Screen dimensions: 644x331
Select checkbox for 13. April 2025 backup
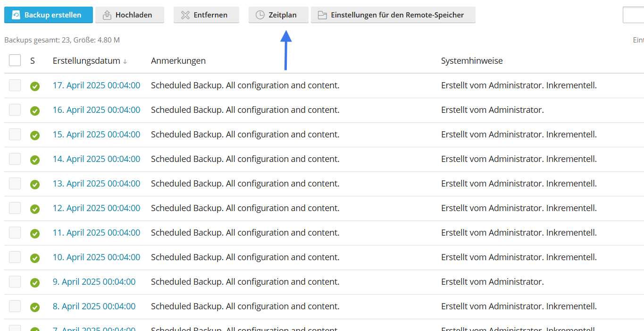click(x=15, y=183)
